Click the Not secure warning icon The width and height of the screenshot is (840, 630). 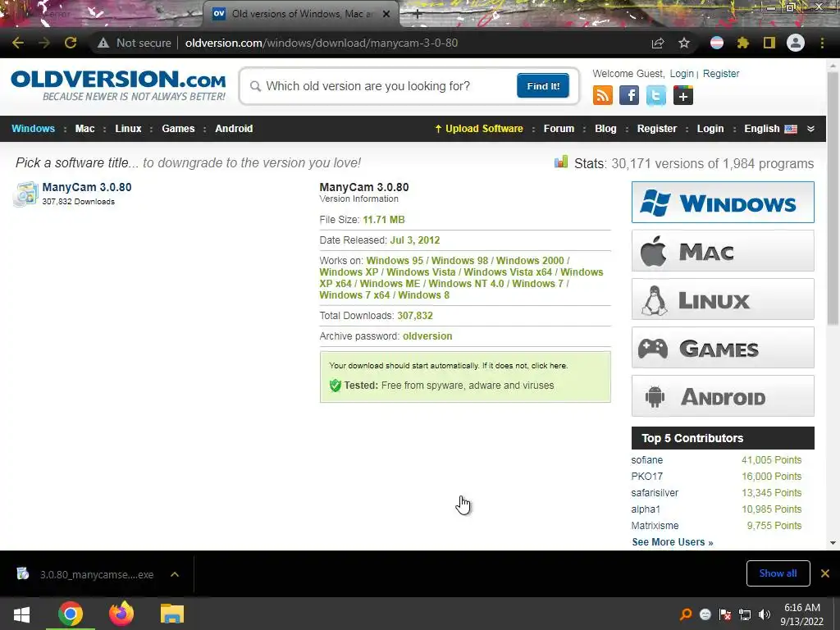point(103,43)
